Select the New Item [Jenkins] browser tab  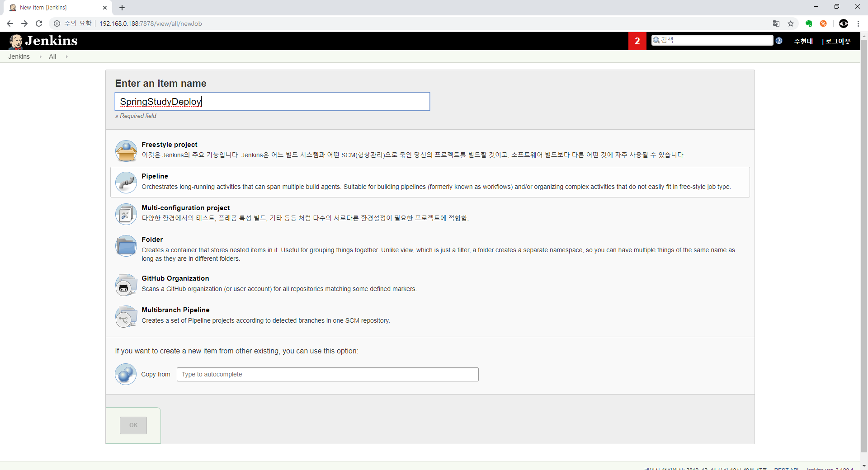(x=59, y=8)
